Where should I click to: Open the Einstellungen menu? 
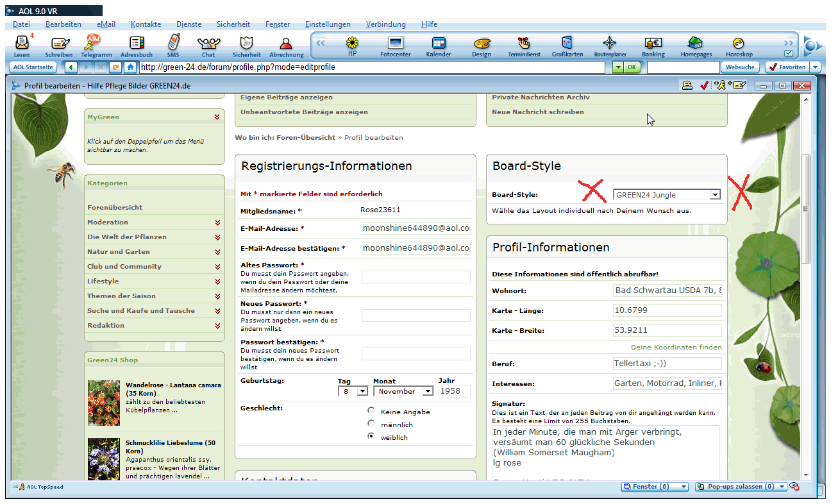[328, 24]
